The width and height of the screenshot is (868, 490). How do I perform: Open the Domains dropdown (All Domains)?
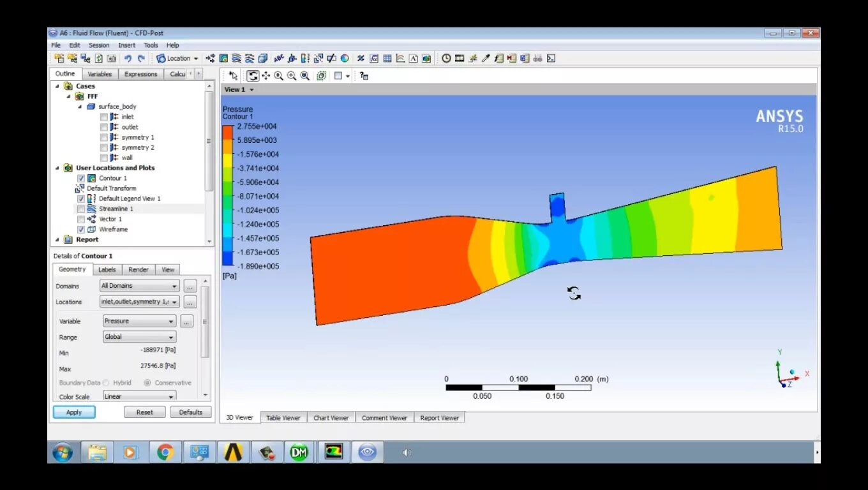(x=140, y=286)
